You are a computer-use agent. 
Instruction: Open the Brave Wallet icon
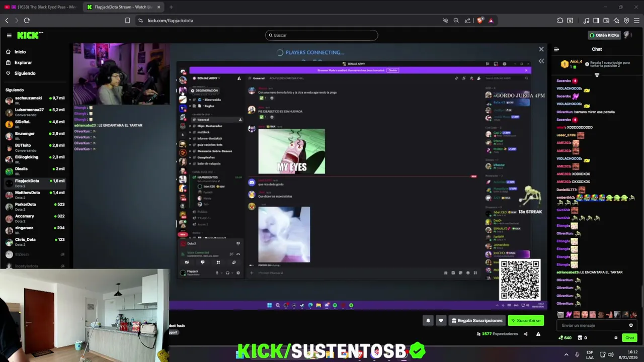point(606,21)
